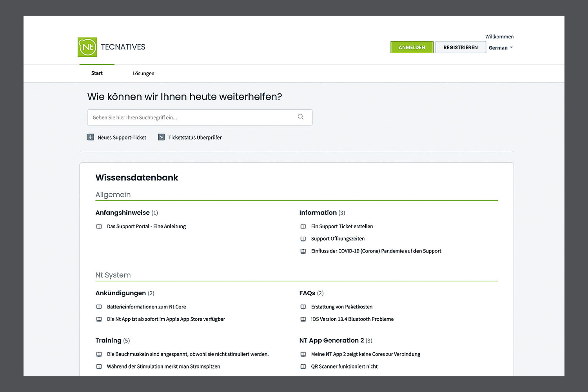Open article Support Öffnungszeiten
Viewport: 588px width, 392px height.
click(x=338, y=239)
